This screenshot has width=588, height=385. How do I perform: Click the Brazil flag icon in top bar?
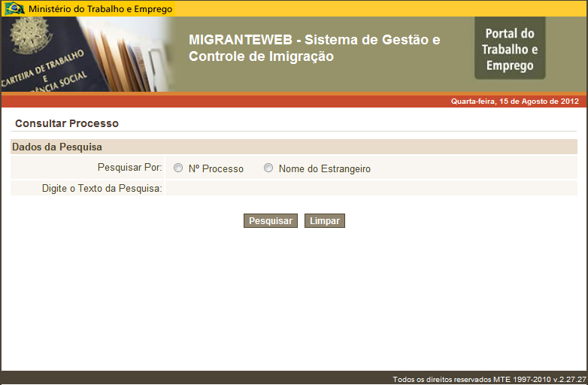click(14, 9)
